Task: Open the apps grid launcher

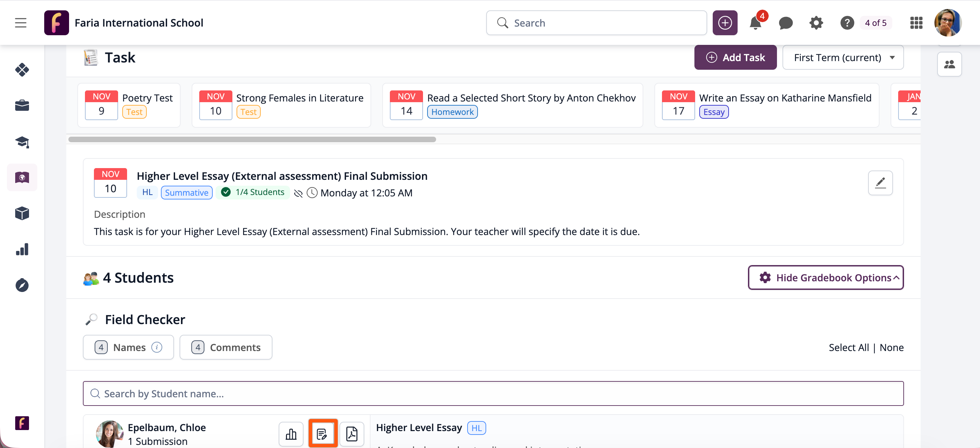Action: point(916,23)
